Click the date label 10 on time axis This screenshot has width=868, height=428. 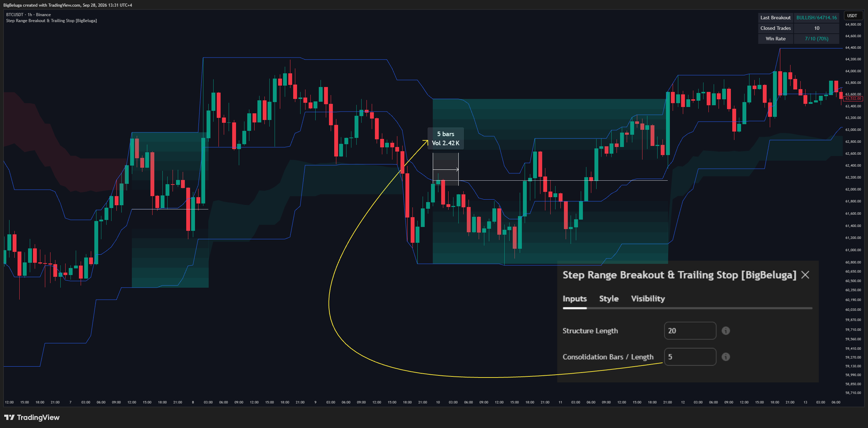click(x=438, y=402)
